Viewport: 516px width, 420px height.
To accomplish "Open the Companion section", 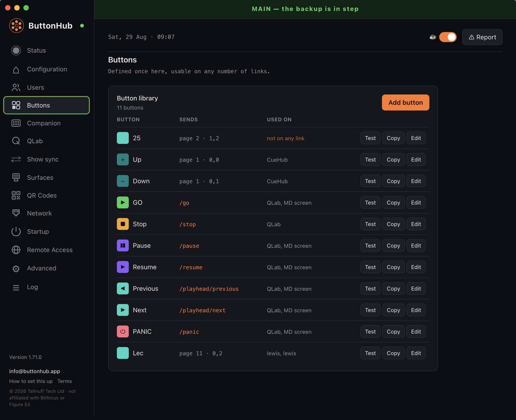I will (46, 123).
